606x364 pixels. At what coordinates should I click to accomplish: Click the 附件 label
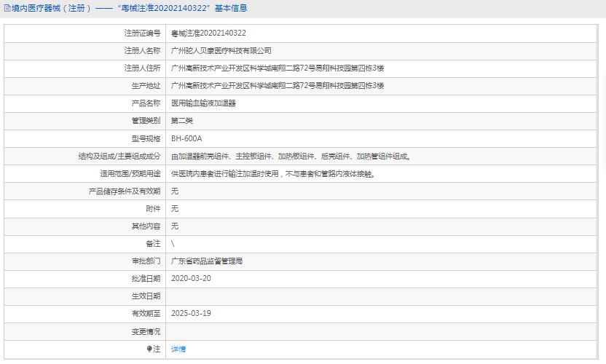point(153,209)
